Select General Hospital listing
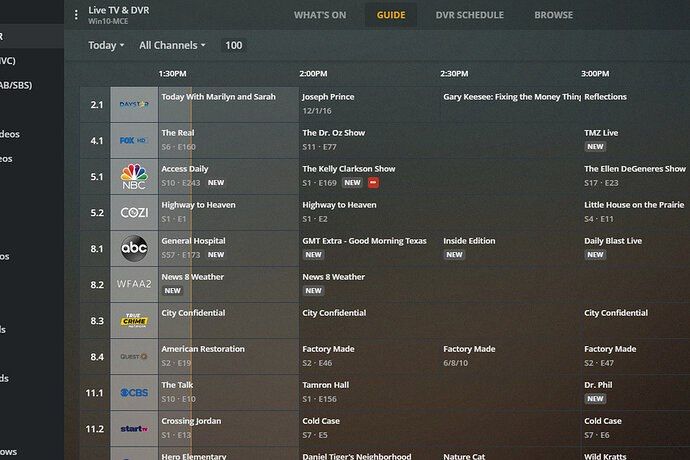This screenshot has width=690, height=460. tap(228, 249)
